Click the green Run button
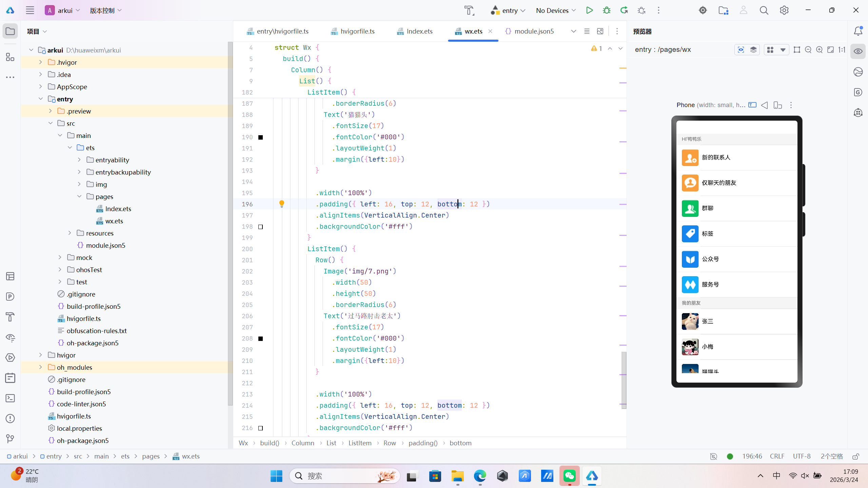 coord(589,10)
